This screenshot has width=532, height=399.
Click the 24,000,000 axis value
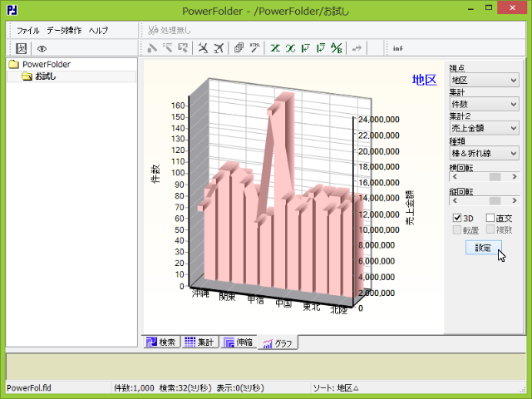pyautogui.click(x=379, y=120)
